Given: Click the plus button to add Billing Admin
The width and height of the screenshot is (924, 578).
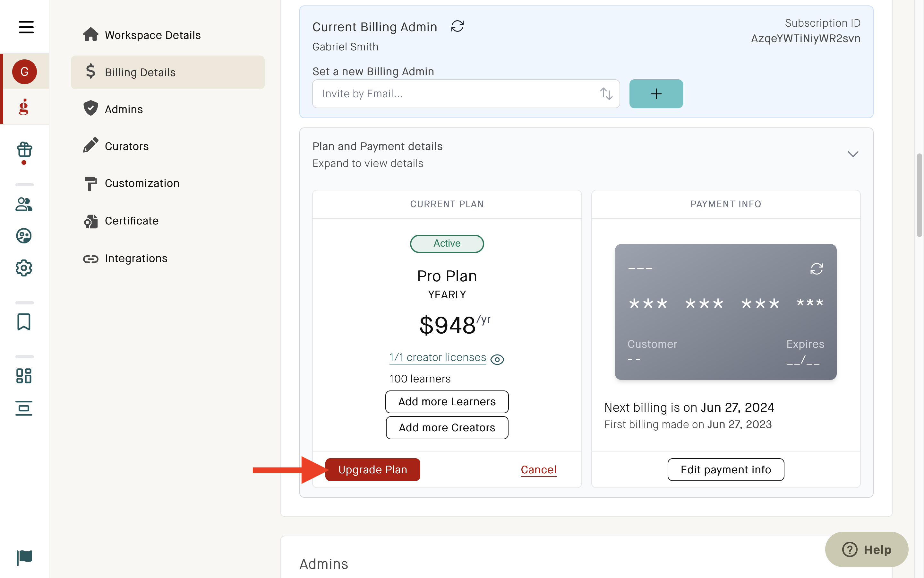Looking at the screenshot, I should point(656,94).
